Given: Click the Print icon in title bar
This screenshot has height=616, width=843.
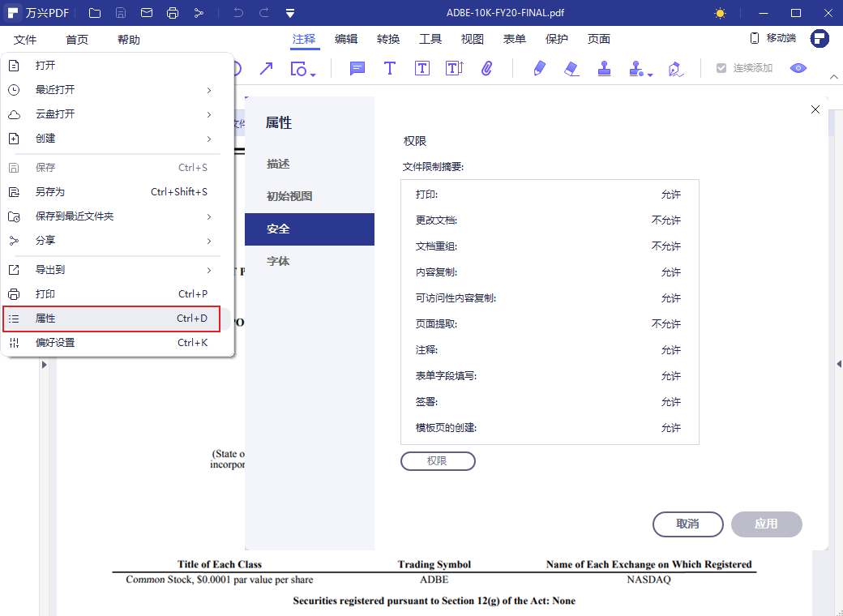Looking at the screenshot, I should (x=172, y=12).
